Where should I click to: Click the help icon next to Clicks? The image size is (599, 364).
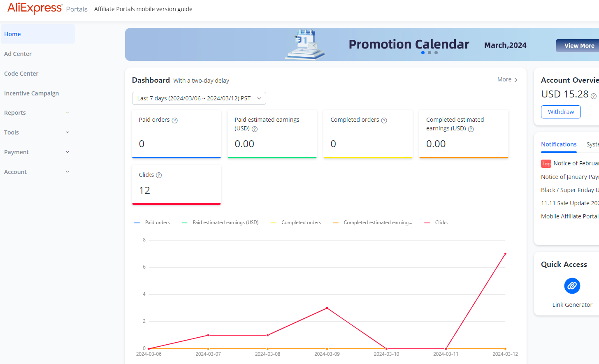coord(159,175)
